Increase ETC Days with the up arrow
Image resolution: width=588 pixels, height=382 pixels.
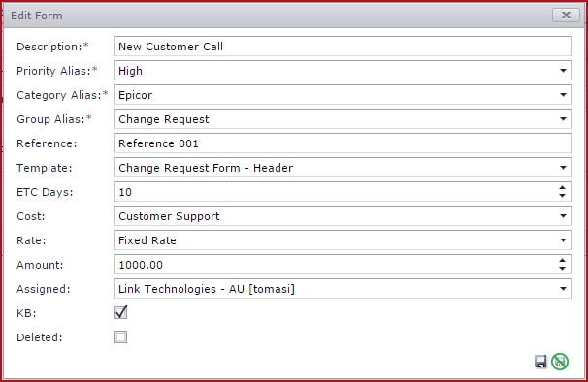(x=562, y=188)
